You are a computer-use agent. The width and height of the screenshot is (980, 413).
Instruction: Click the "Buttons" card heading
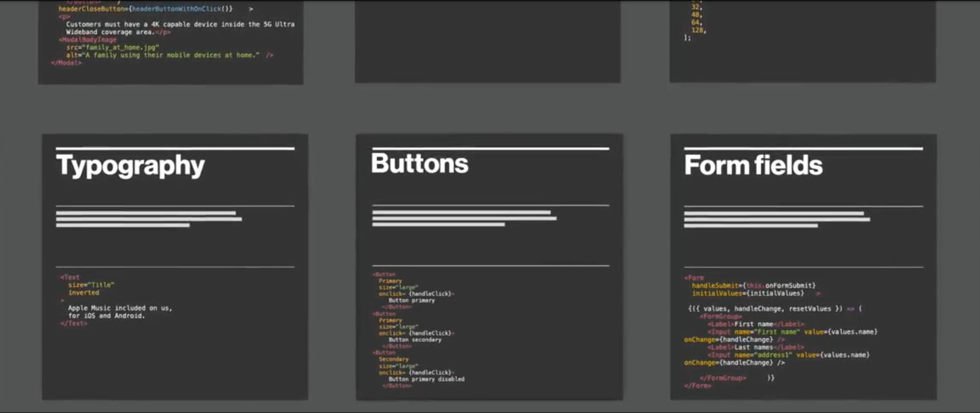[x=420, y=163]
